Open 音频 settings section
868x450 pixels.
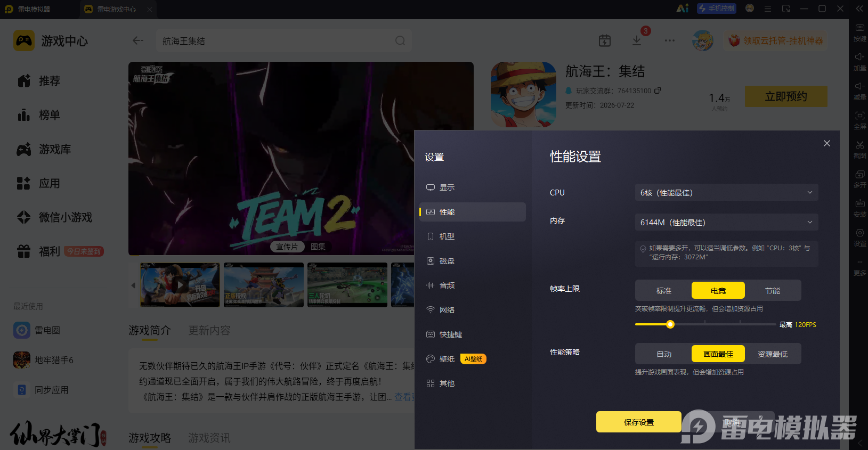[473, 285]
